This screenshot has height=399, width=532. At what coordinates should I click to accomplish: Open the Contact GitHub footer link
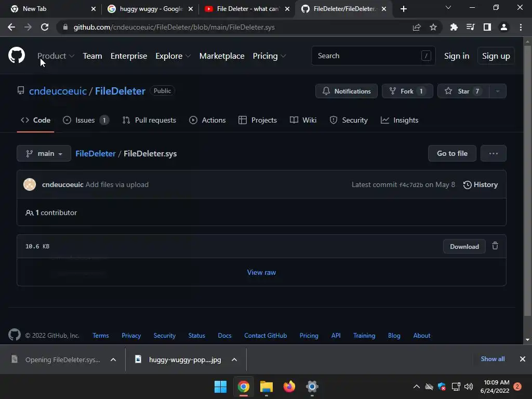click(x=265, y=335)
